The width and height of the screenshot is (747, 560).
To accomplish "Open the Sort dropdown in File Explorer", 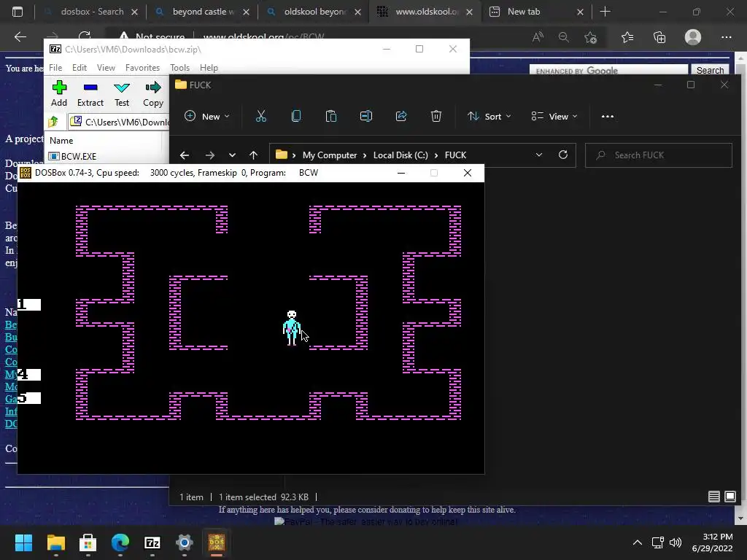I will (489, 116).
